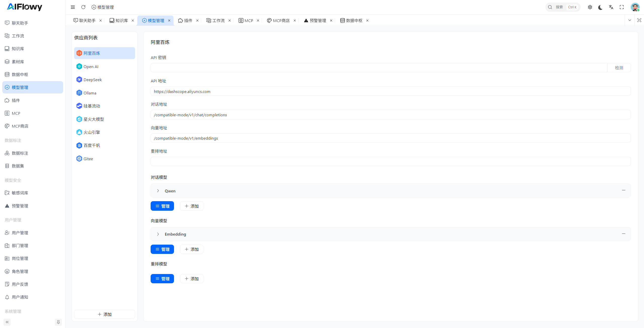This screenshot has height=328, width=644.
Task: Choose the Gitee provider entry
Action: pos(88,159)
